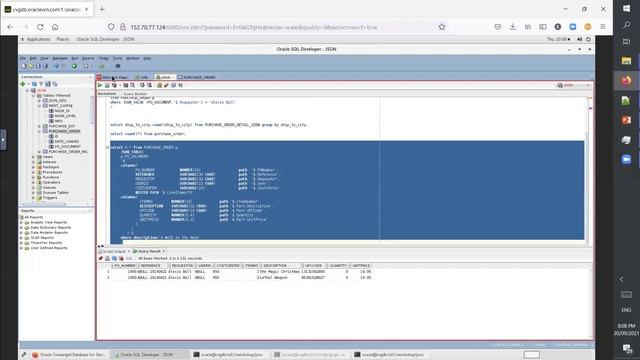Collapse the JSON connection node

pos(28,90)
